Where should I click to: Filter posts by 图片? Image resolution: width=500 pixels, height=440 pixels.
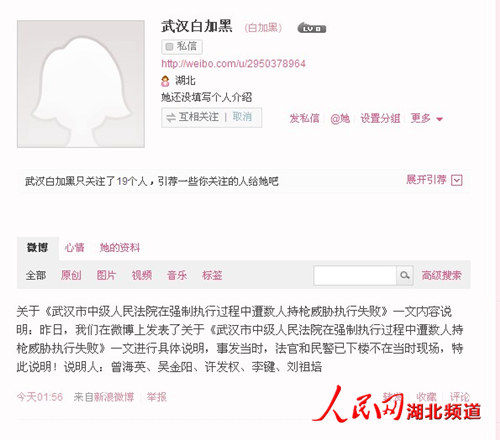pos(106,275)
